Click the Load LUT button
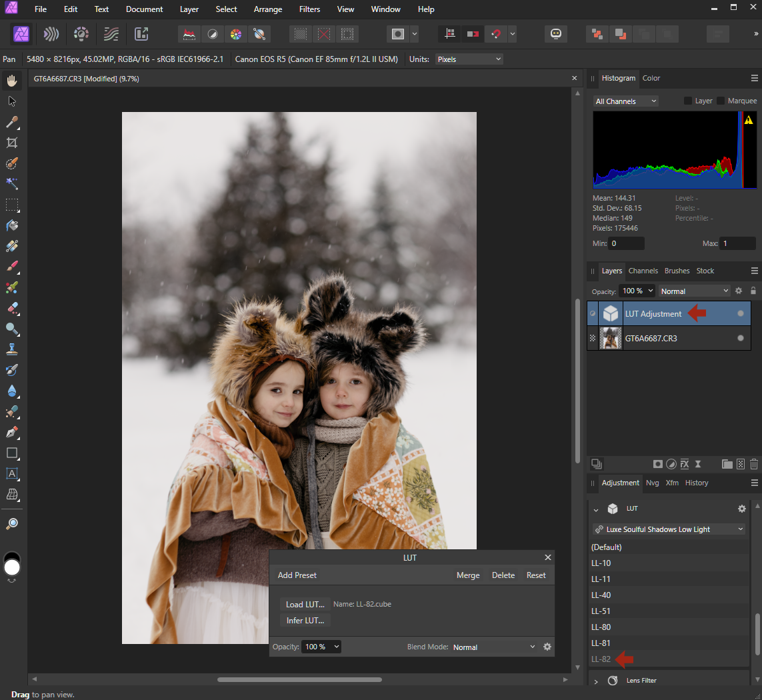 point(305,605)
